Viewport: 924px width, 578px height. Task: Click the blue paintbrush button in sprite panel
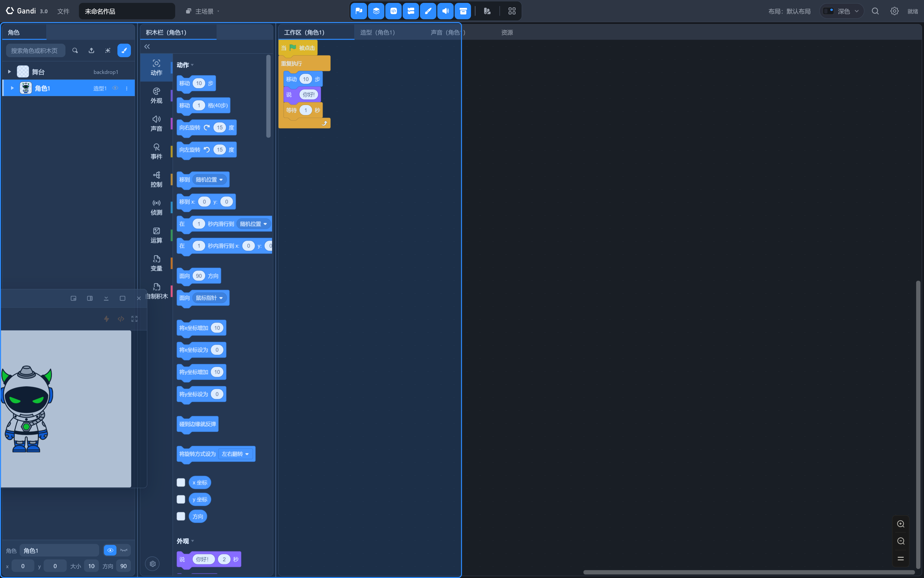point(124,51)
